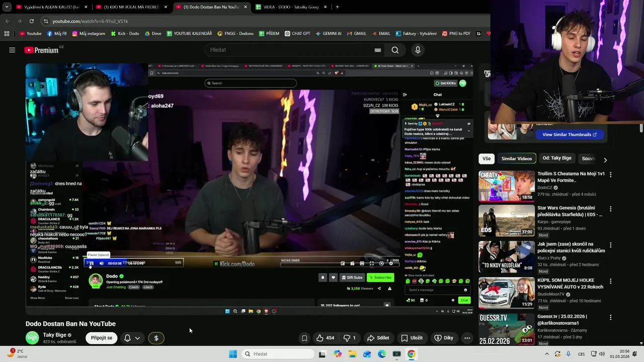
Task: Open options menu for KÚPIL SOM MOJEJ HOLKE video
Action: pyautogui.click(x=611, y=281)
